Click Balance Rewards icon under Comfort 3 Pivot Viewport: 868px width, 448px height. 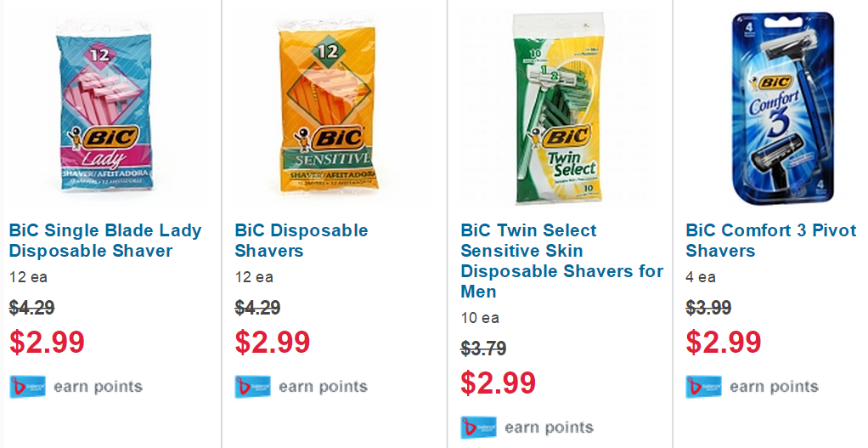703,387
